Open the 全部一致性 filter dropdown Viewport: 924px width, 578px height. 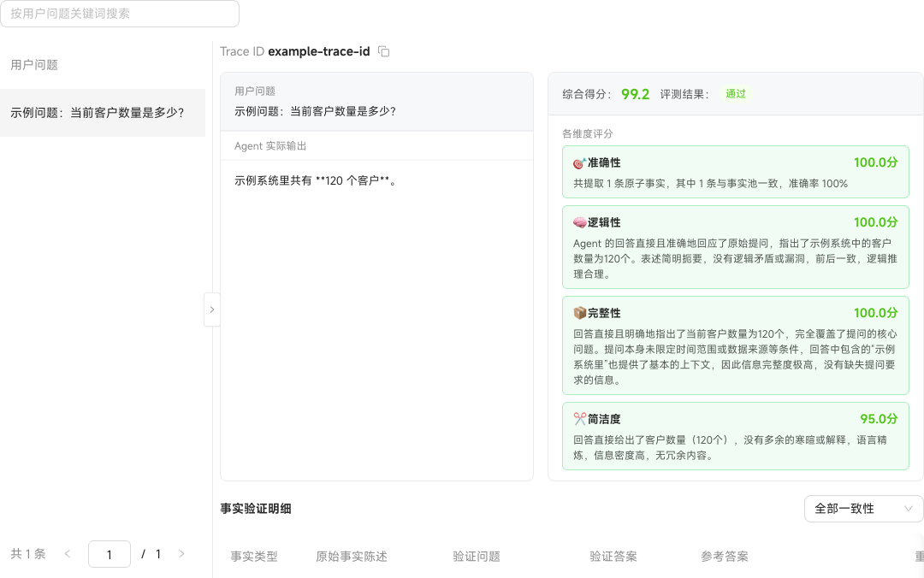(862, 509)
